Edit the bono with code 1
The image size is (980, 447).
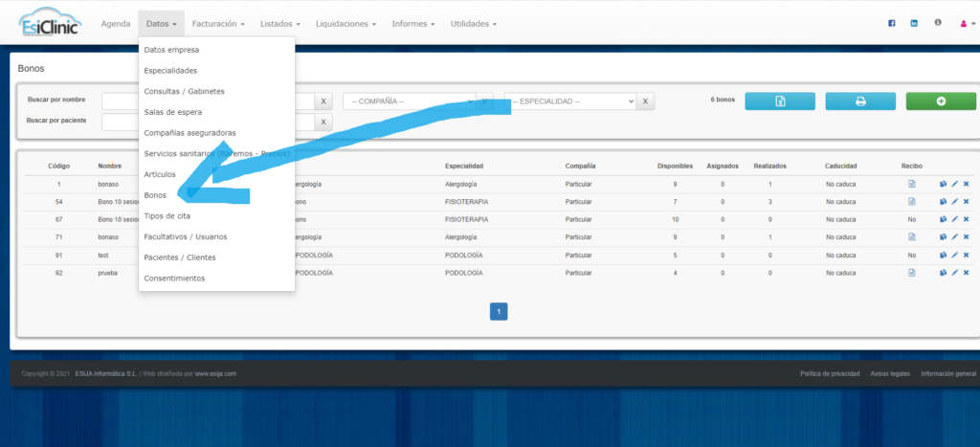954,185
